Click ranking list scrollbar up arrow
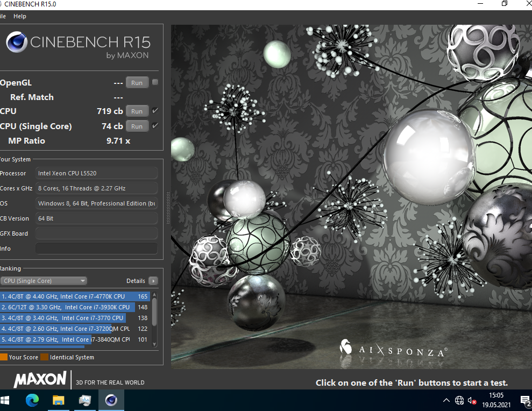Image resolution: width=532 pixels, height=411 pixels. pos(154,295)
